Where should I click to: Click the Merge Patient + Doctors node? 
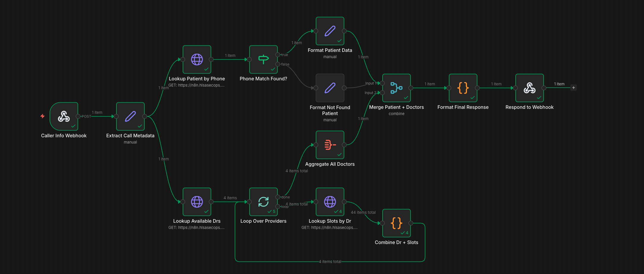point(396,88)
